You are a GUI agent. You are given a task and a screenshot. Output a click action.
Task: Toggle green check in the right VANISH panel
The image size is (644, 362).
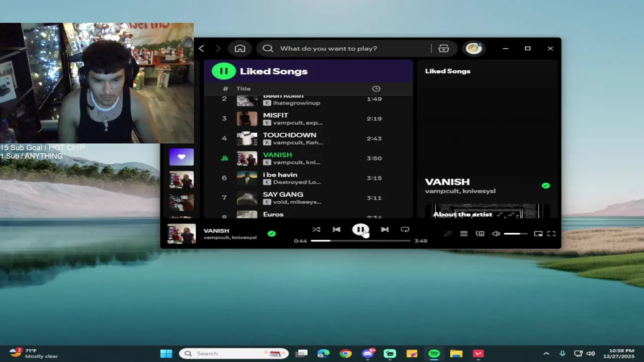click(546, 186)
